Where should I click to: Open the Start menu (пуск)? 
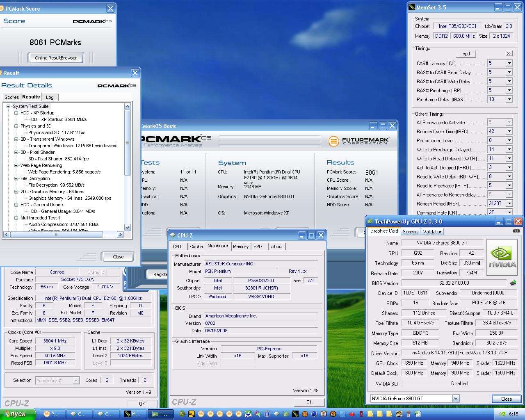(x=18, y=414)
